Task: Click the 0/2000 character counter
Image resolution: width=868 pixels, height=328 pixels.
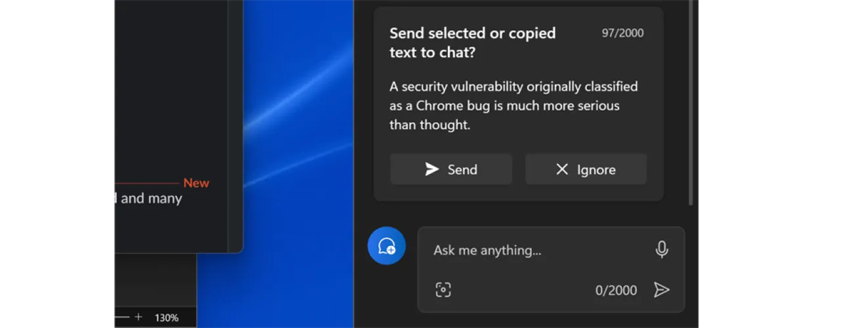Action: click(616, 290)
